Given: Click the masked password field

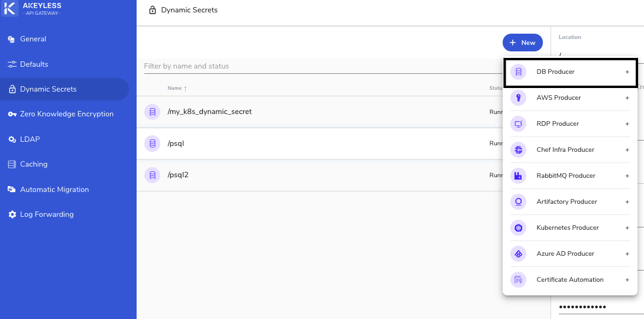Looking at the screenshot, I should click(601, 307).
